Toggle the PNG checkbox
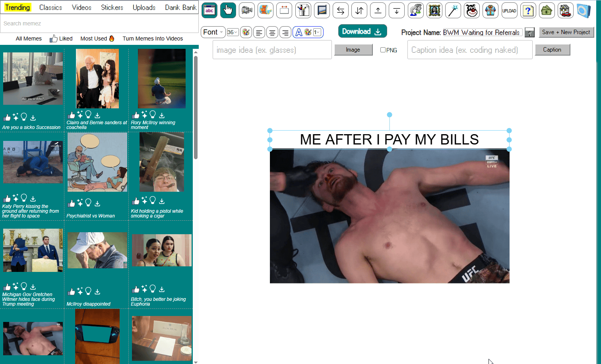This screenshot has width=601, height=364. click(x=383, y=50)
